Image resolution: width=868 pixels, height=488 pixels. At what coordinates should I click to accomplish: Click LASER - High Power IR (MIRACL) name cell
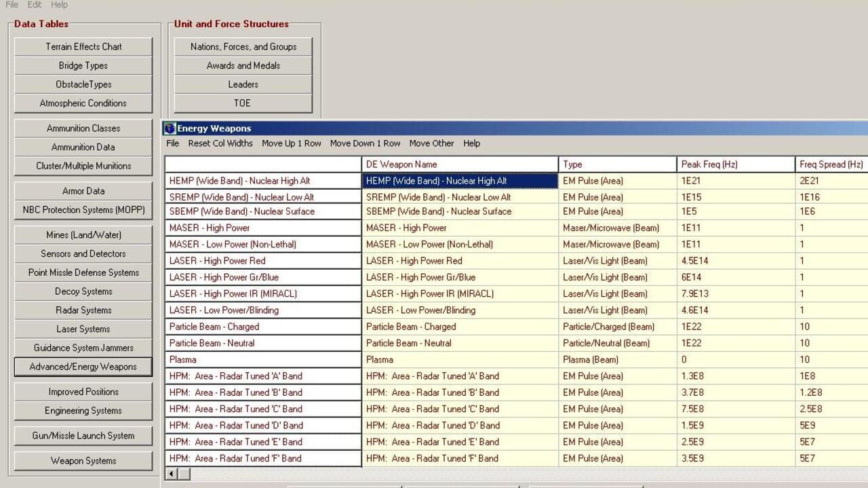click(460, 293)
